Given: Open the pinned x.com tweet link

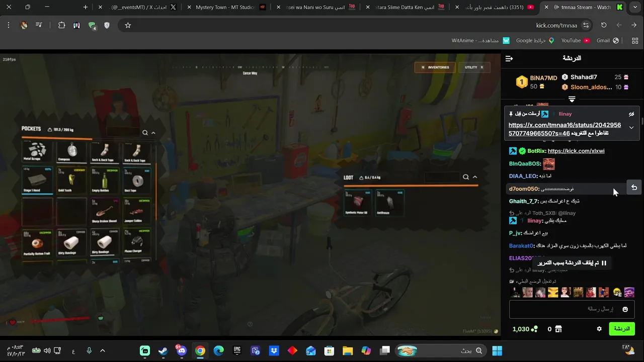Looking at the screenshot, I should [565, 129].
